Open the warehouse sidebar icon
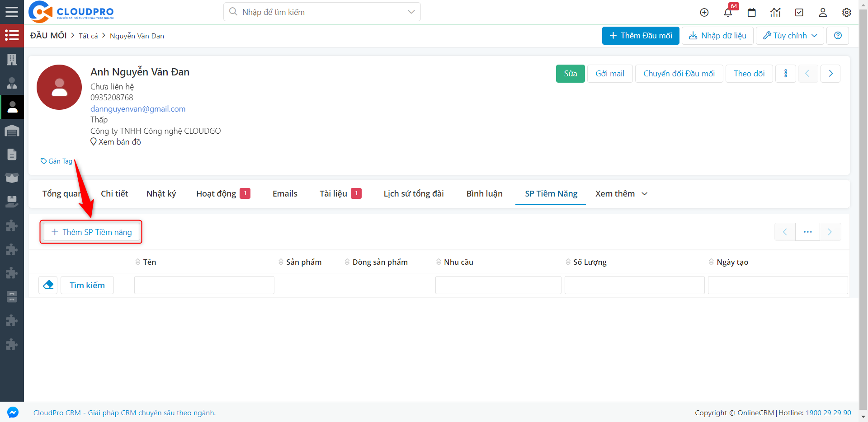This screenshot has height=422, width=868. pyautogui.click(x=12, y=131)
